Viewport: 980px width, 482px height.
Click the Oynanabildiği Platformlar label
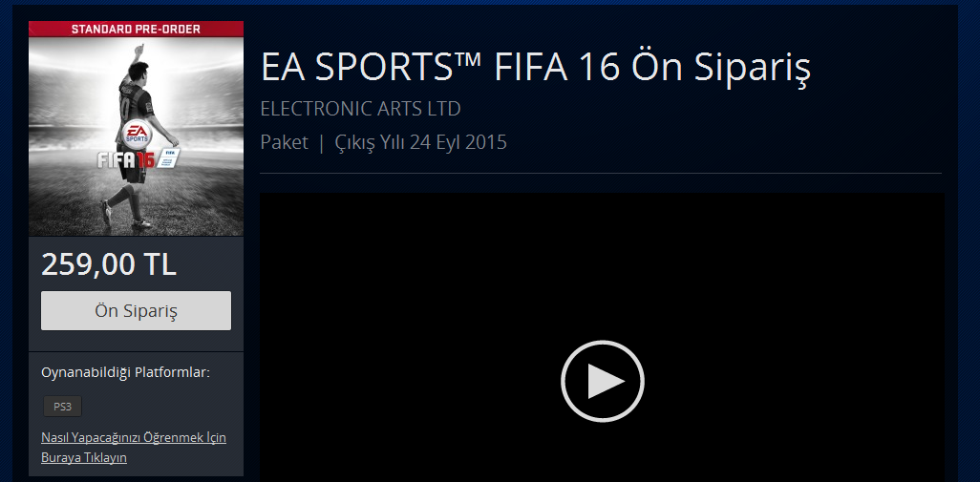click(126, 373)
